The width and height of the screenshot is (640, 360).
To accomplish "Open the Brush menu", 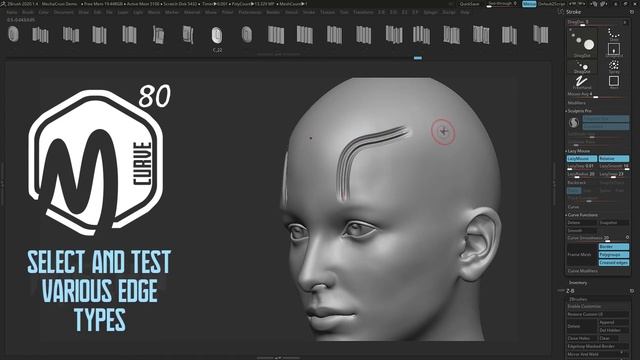I will pyautogui.click(x=28, y=12).
